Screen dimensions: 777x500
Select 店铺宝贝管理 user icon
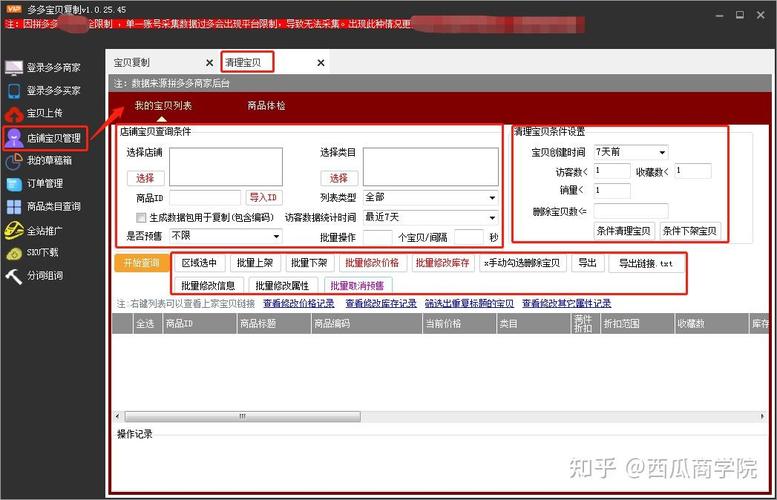tap(14, 138)
